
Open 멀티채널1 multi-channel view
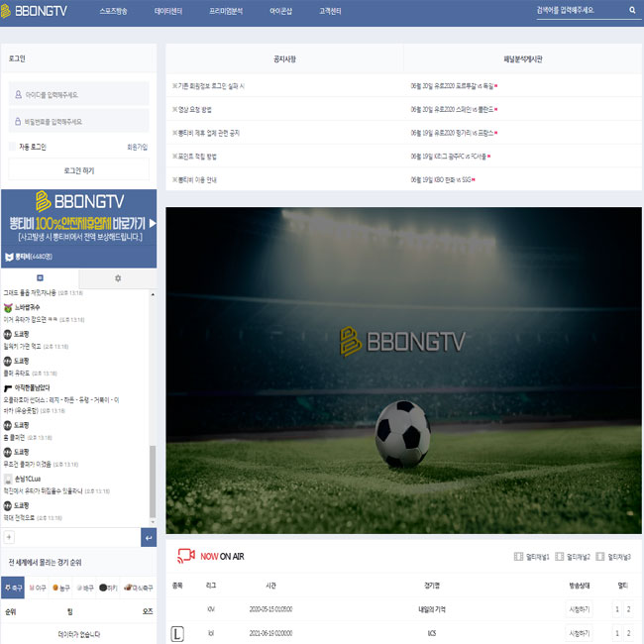tap(531, 557)
